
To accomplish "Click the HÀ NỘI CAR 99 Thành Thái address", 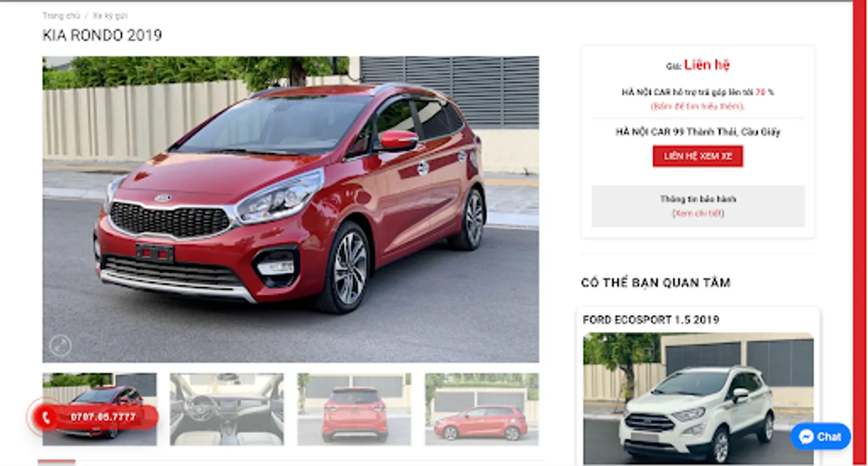I will 698,132.
